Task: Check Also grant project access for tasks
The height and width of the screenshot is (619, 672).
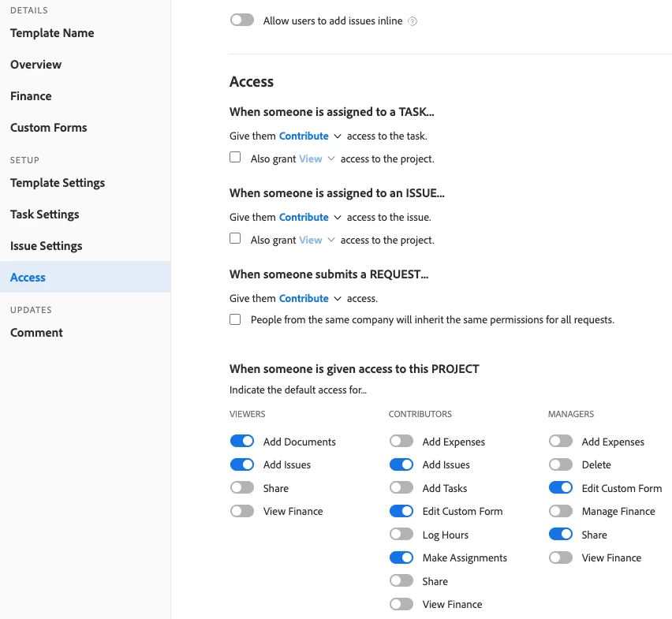Action: [235, 158]
